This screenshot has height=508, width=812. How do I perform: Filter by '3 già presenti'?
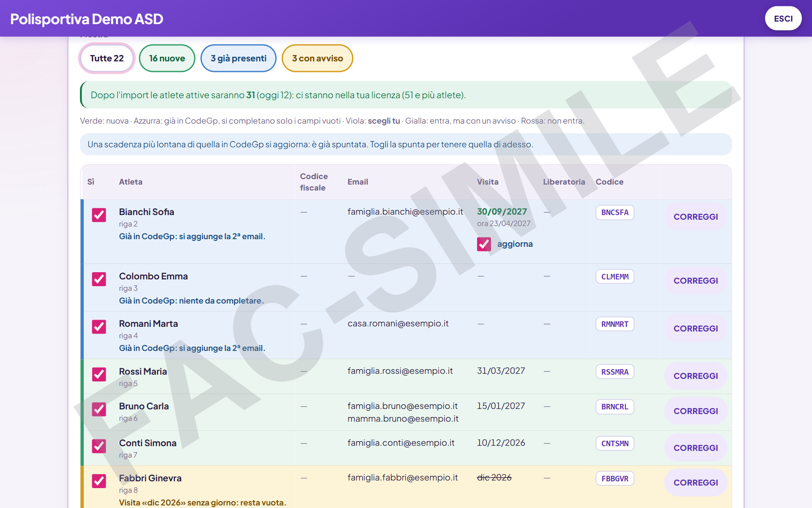[x=239, y=58]
